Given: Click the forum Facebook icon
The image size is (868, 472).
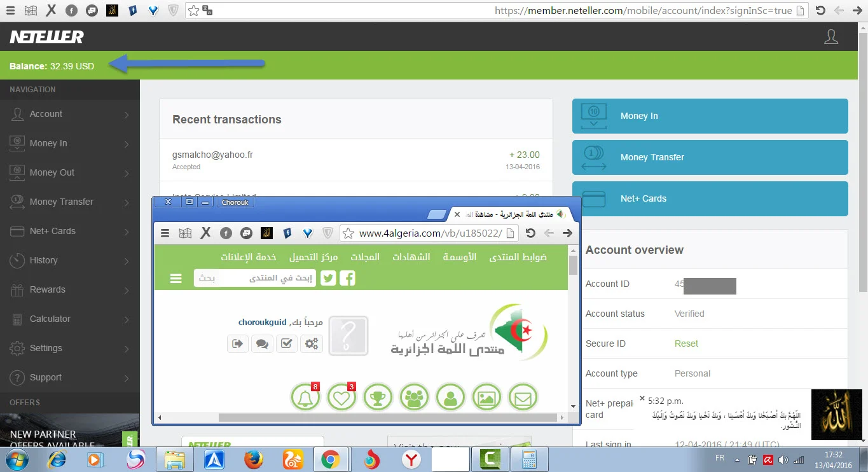Looking at the screenshot, I should tap(347, 279).
